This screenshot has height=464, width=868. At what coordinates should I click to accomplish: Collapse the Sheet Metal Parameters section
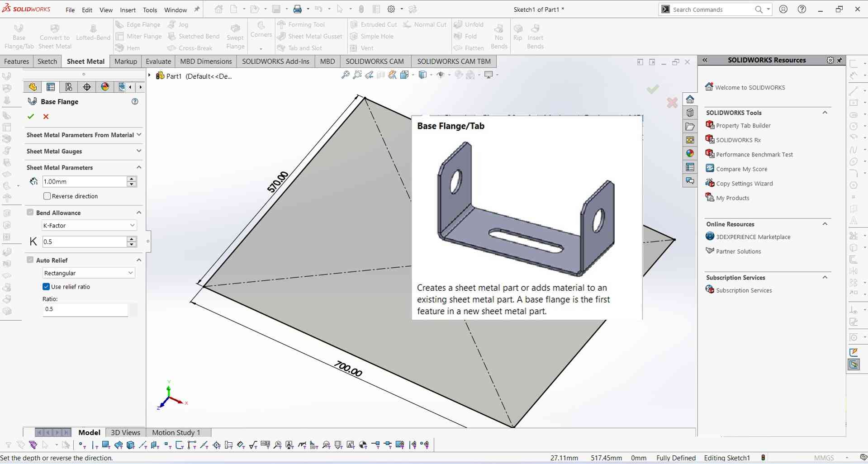(139, 167)
